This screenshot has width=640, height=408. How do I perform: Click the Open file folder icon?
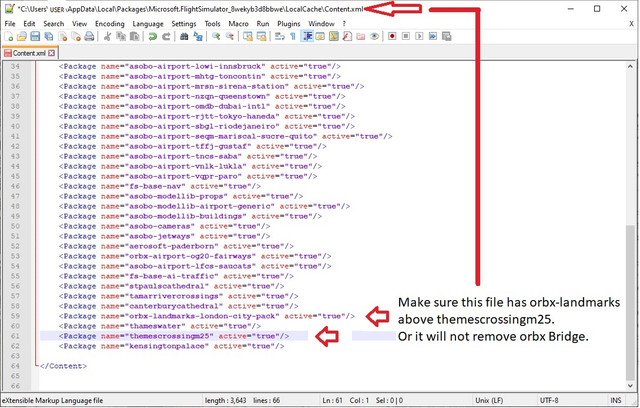22,37
